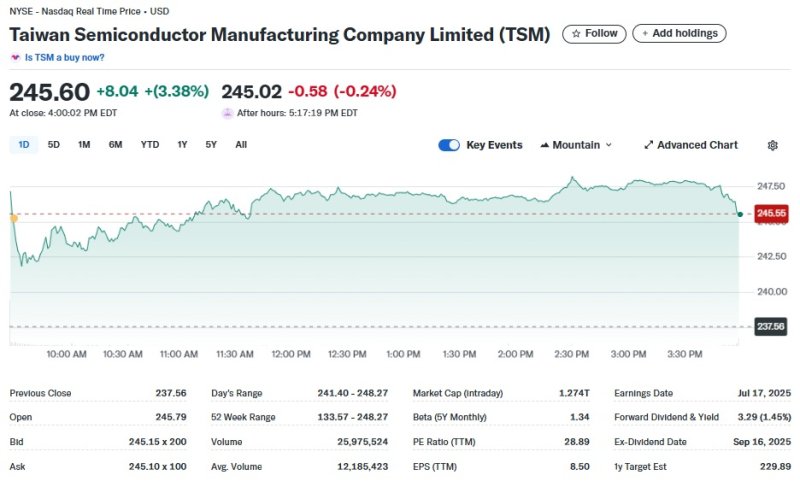Show the 6M chart range
The height and width of the screenshot is (481, 800).
115,145
